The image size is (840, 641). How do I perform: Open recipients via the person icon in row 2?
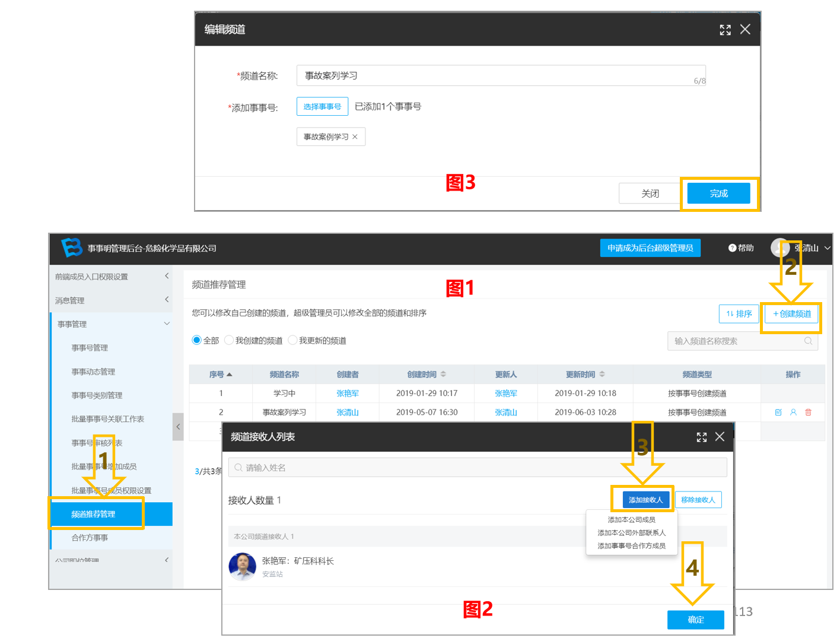[x=793, y=412]
